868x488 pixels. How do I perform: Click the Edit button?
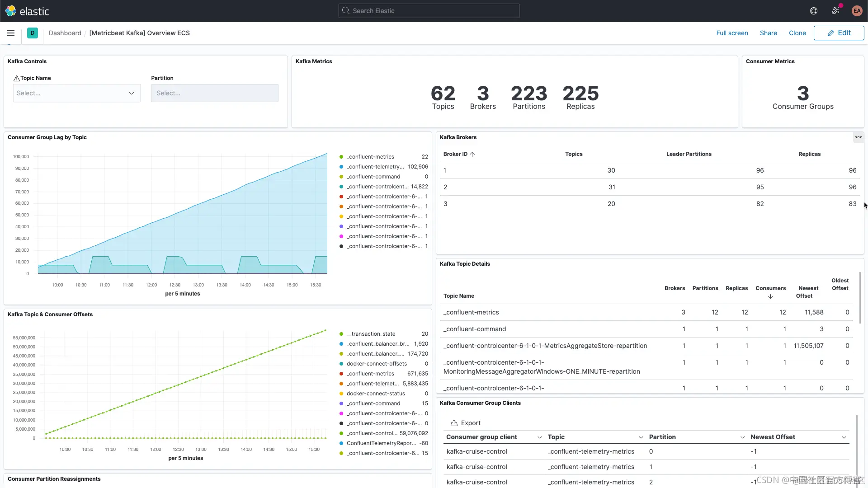pos(839,33)
